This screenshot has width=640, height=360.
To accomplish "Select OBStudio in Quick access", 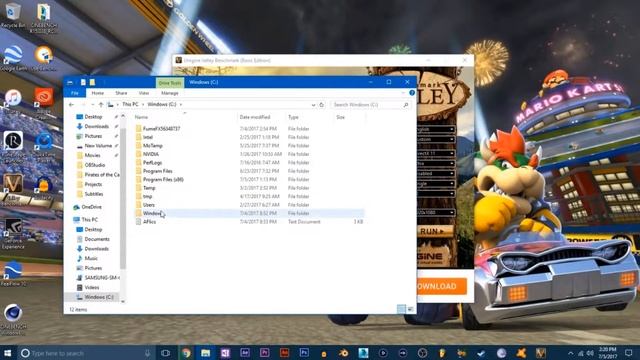I will (x=95, y=165).
